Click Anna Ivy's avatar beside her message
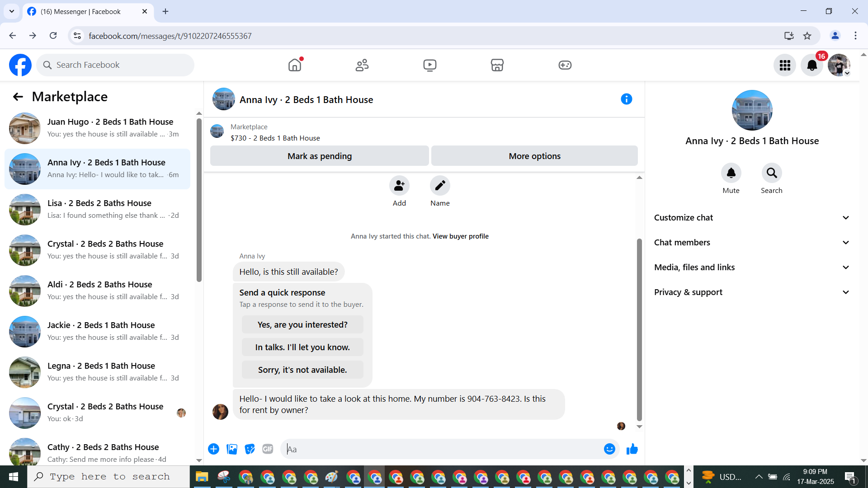Screen dimensions: 868x488 pos(220,412)
